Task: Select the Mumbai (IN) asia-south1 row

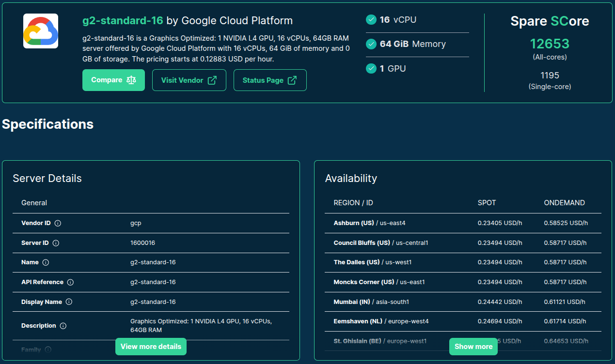Action: (x=463, y=302)
